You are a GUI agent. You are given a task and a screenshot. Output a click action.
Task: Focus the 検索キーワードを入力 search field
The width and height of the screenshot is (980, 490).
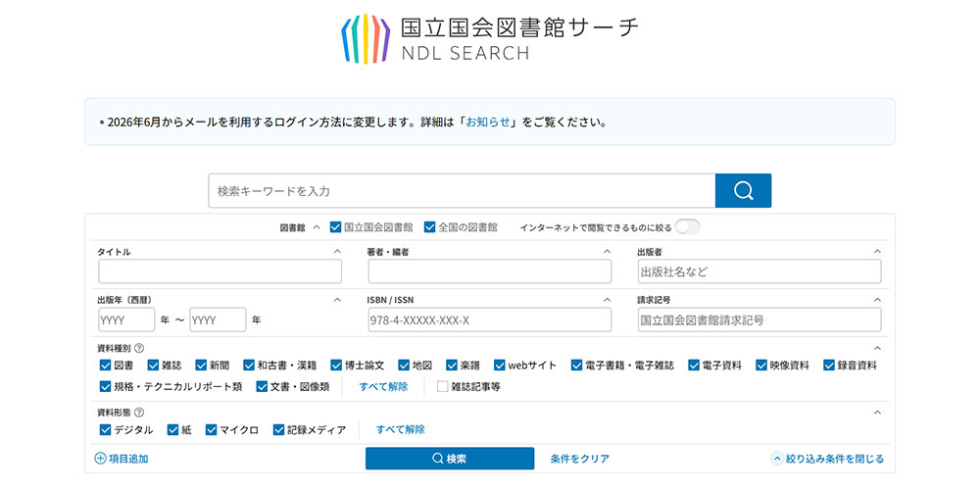(x=462, y=191)
